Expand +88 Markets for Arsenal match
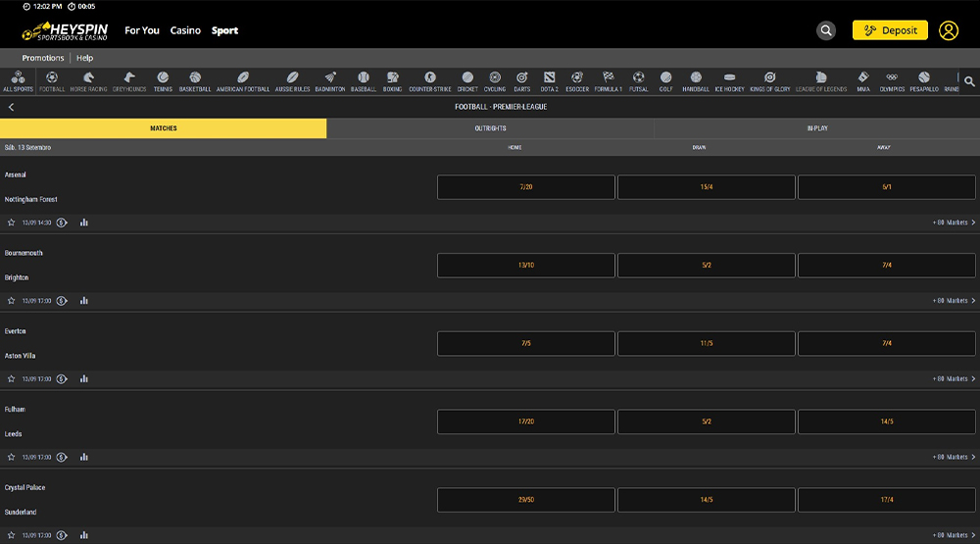The width and height of the screenshot is (980, 544). click(953, 223)
